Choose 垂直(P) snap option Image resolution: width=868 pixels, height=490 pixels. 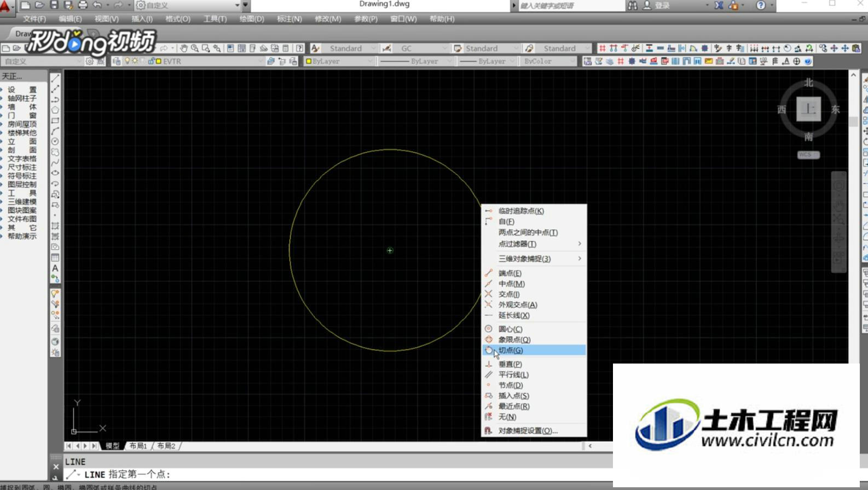pyautogui.click(x=534, y=364)
